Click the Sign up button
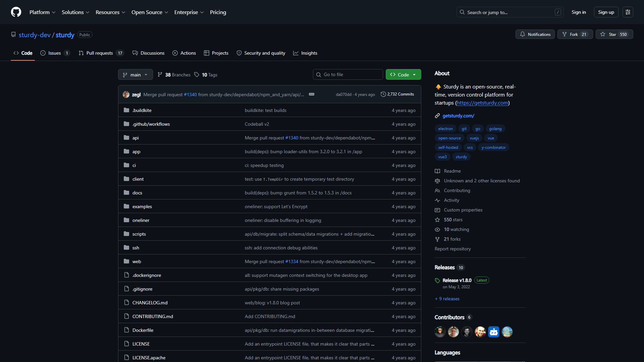The width and height of the screenshot is (644, 362). (606, 12)
